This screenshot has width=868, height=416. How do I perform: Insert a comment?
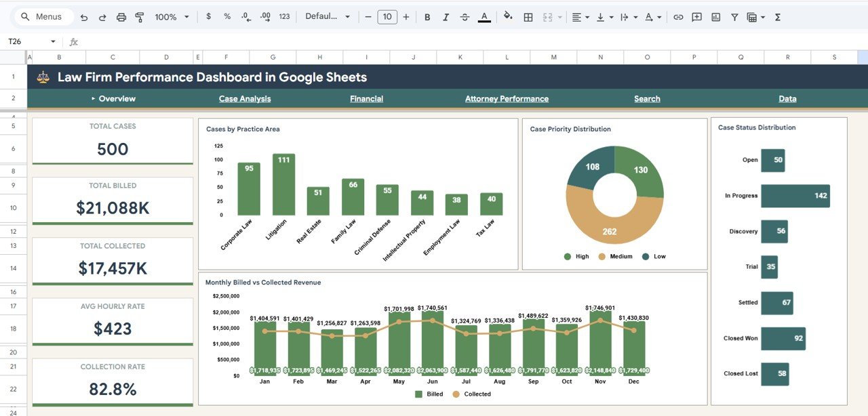[x=696, y=16]
